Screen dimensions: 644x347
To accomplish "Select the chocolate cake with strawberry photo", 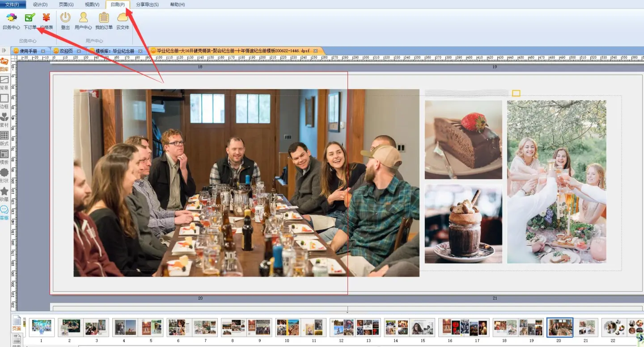I will (463, 140).
